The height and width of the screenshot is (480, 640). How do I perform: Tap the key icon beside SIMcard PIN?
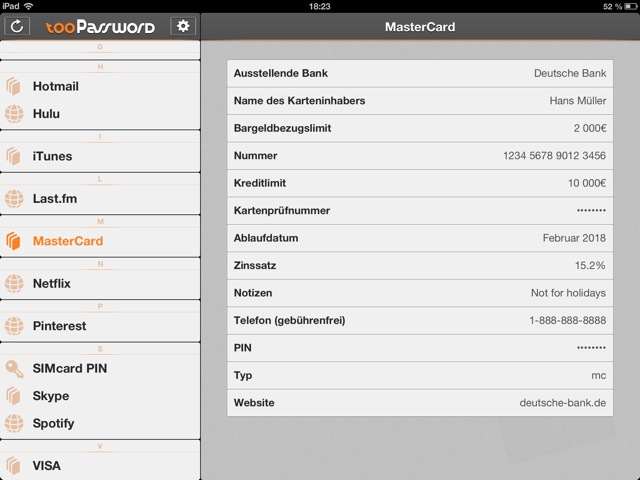[14, 368]
